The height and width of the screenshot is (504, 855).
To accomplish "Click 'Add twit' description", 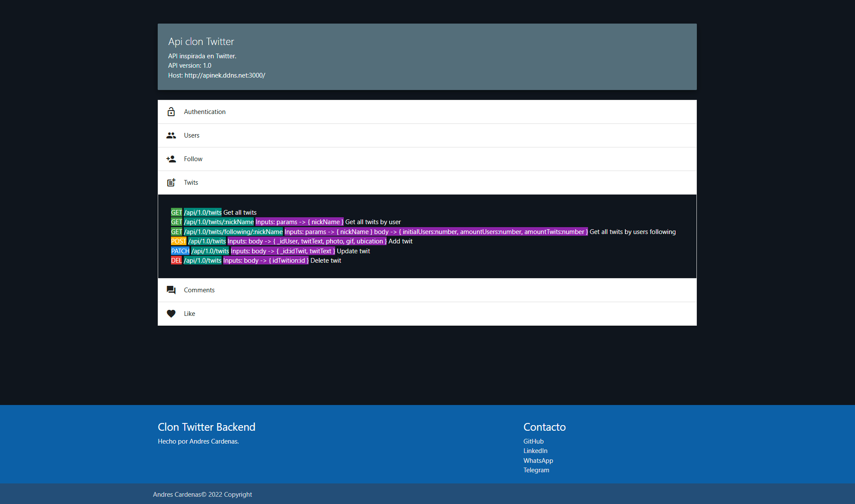I will click(400, 241).
